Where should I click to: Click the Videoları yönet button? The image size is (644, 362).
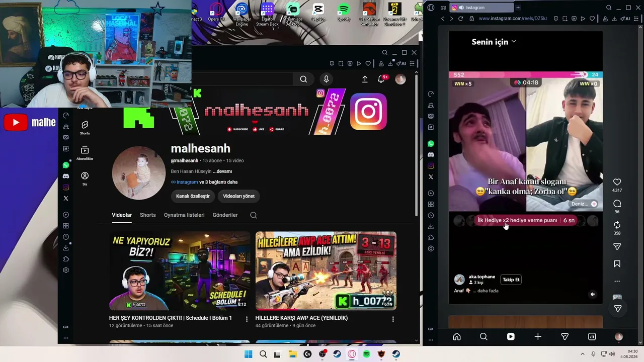(238, 196)
